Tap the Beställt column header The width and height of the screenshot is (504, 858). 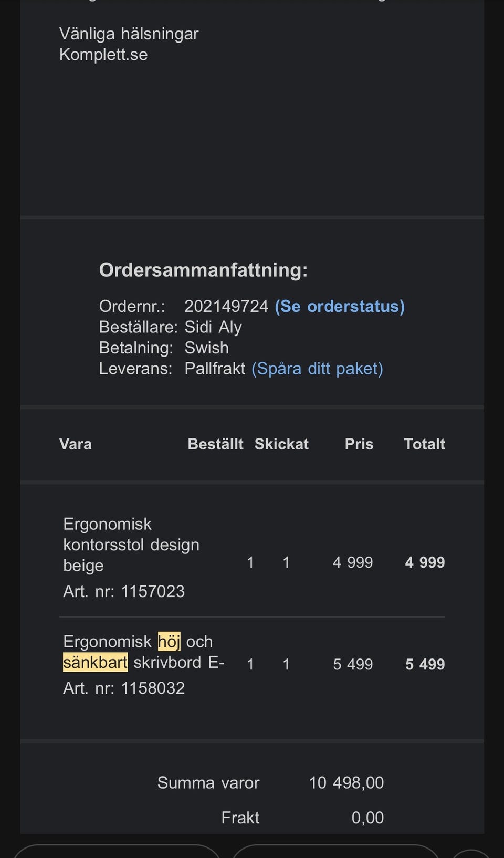(215, 444)
